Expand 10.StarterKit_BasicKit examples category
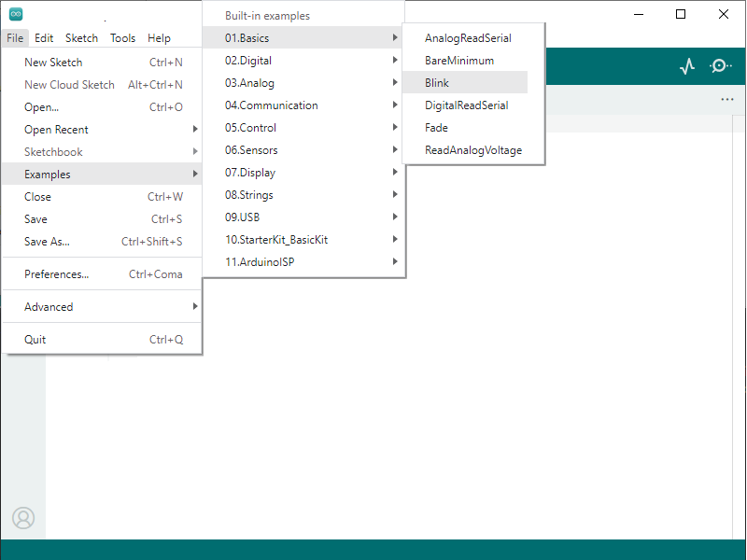 point(304,240)
